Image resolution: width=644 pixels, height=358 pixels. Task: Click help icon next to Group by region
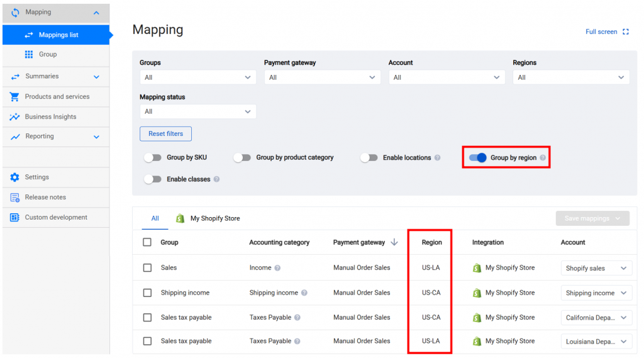543,158
